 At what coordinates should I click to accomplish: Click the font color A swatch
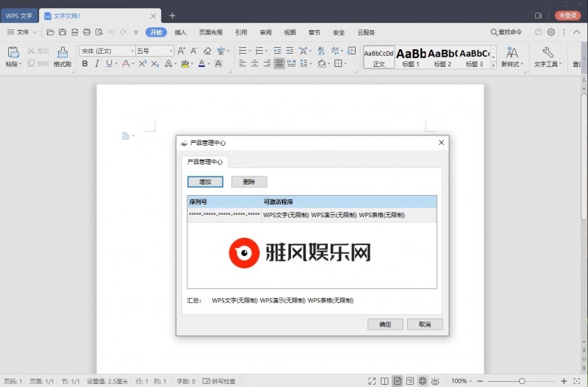click(x=201, y=63)
